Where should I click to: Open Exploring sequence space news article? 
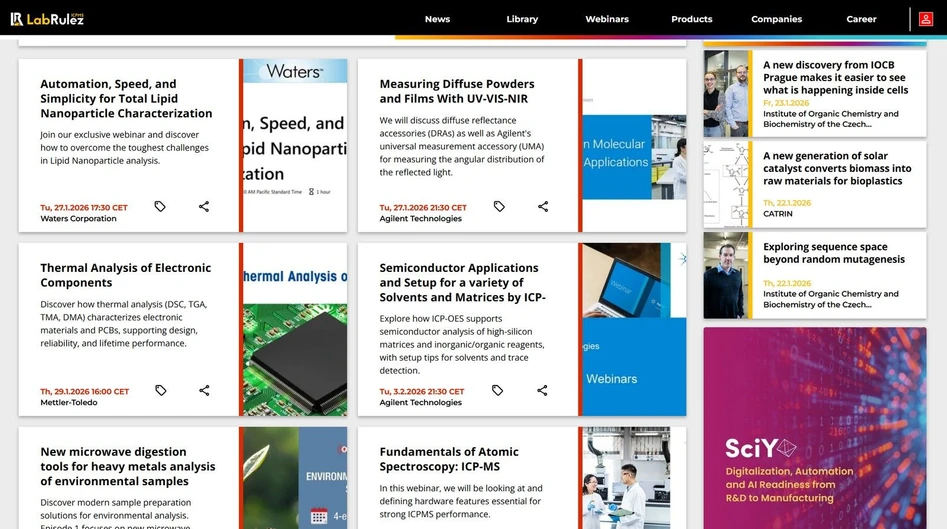(x=833, y=253)
